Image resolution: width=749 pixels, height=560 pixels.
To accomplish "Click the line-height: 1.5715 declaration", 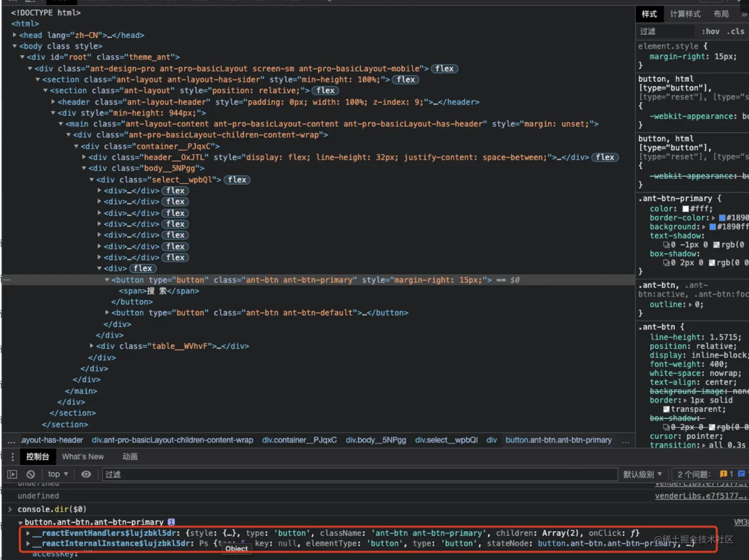I will coord(695,337).
